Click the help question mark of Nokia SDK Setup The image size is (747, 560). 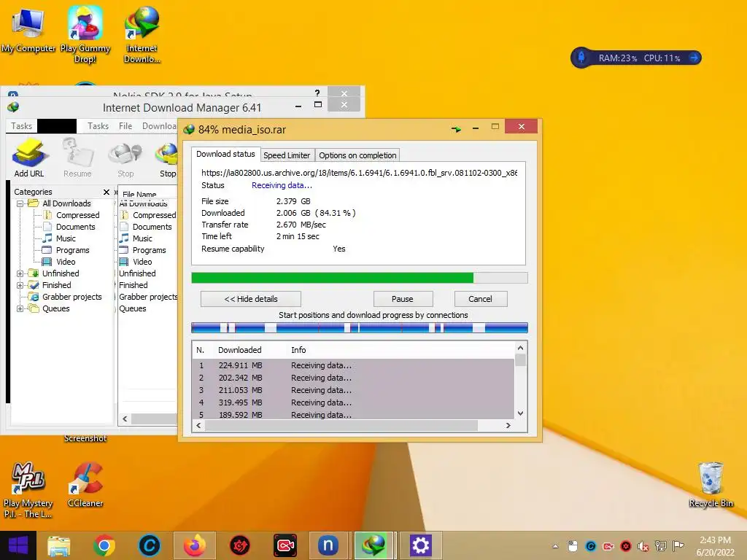317,93
